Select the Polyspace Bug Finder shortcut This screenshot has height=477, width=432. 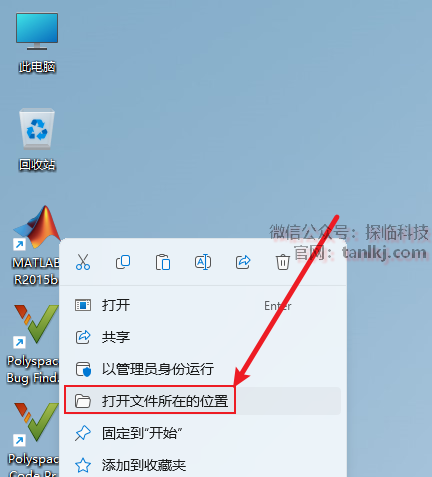click(33, 344)
